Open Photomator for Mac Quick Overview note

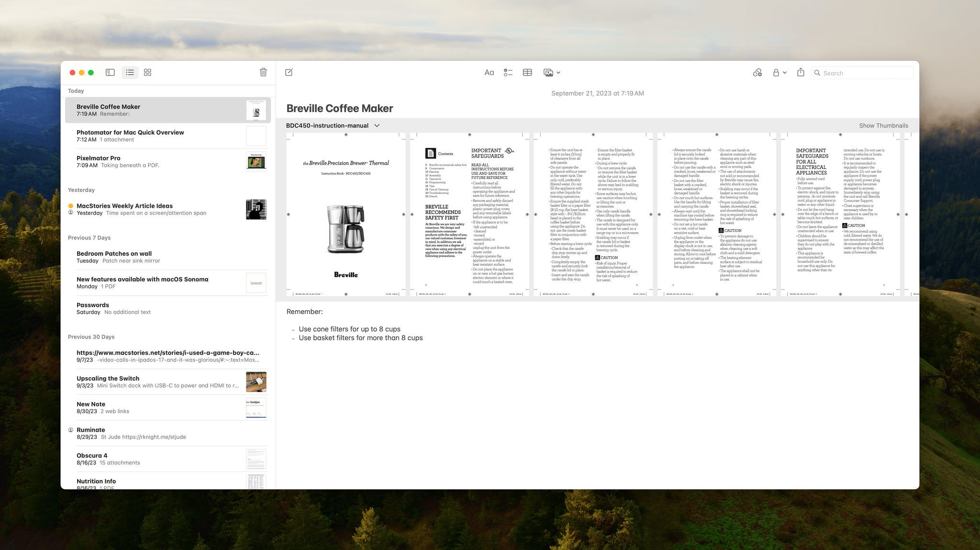(168, 136)
